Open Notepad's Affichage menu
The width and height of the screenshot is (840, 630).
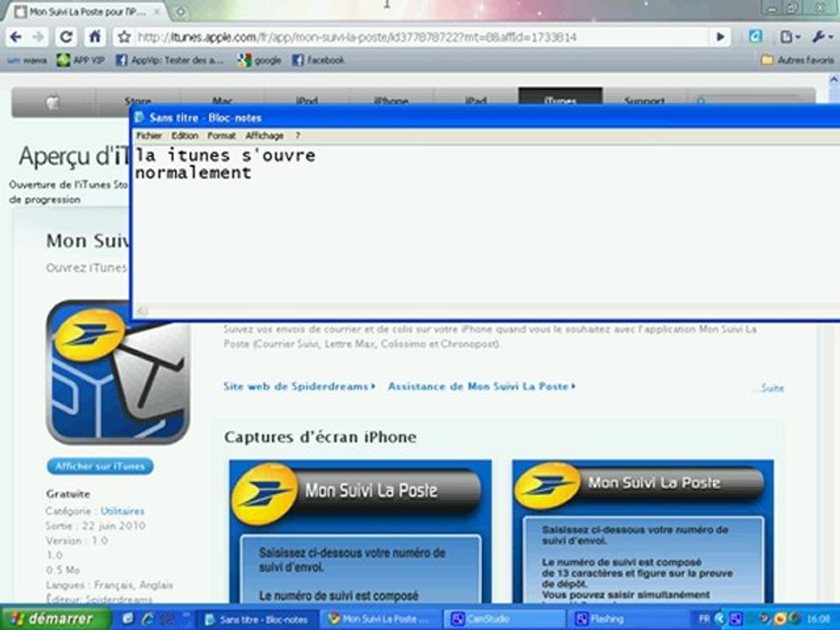[264, 136]
